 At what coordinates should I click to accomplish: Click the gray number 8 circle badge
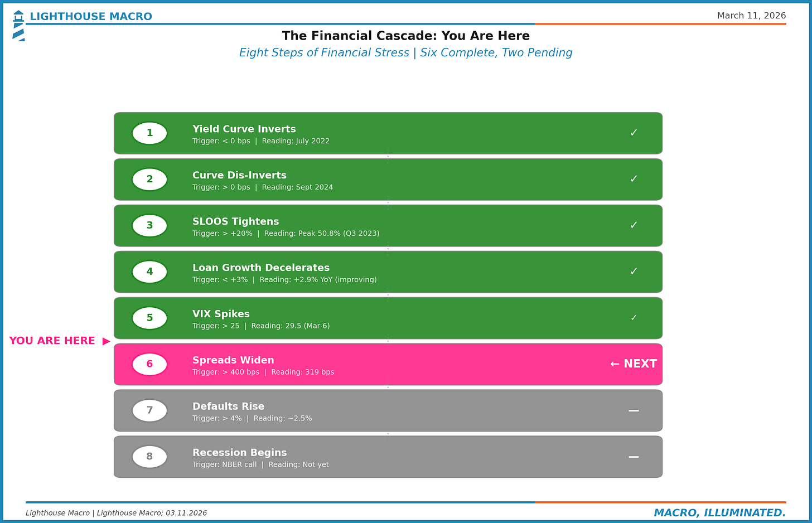click(x=149, y=457)
